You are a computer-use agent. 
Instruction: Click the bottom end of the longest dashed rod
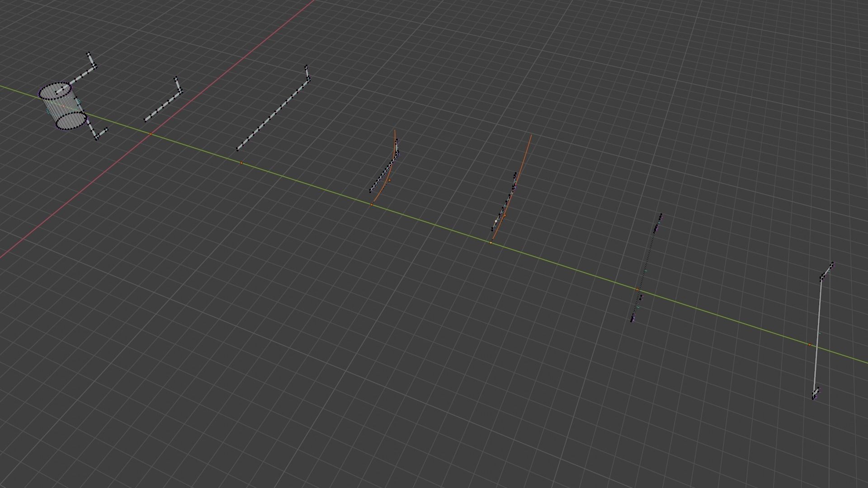click(237, 149)
